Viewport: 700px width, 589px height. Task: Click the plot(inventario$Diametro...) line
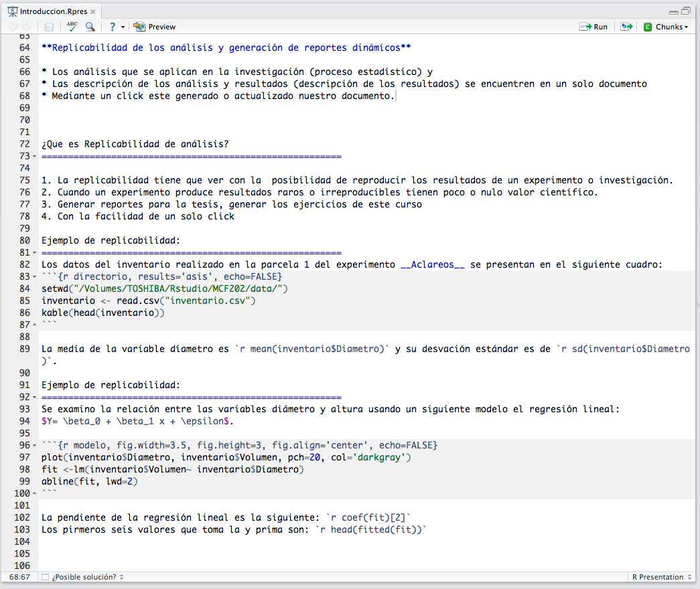(x=226, y=457)
